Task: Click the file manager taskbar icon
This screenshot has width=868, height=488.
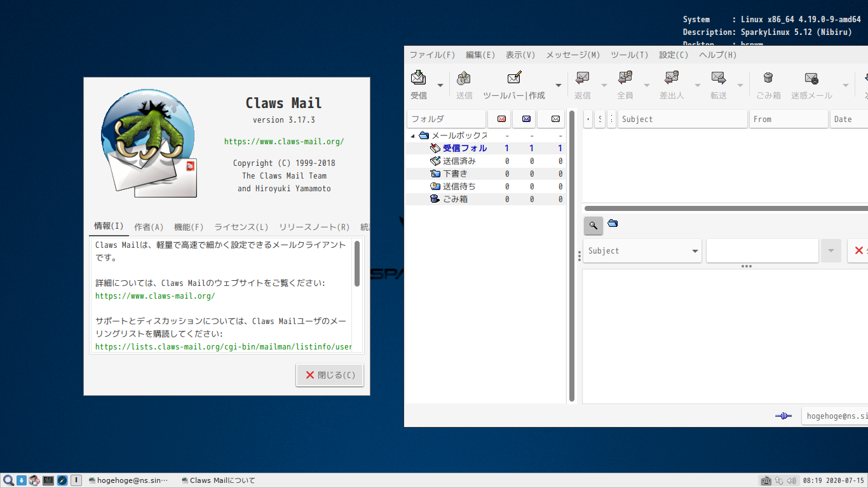Action: click(x=34, y=480)
